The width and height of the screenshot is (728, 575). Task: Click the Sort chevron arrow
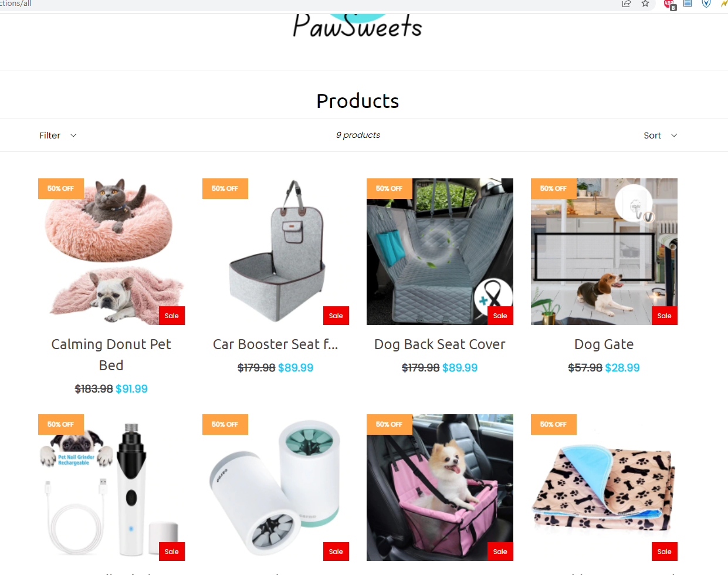[x=674, y=136]
